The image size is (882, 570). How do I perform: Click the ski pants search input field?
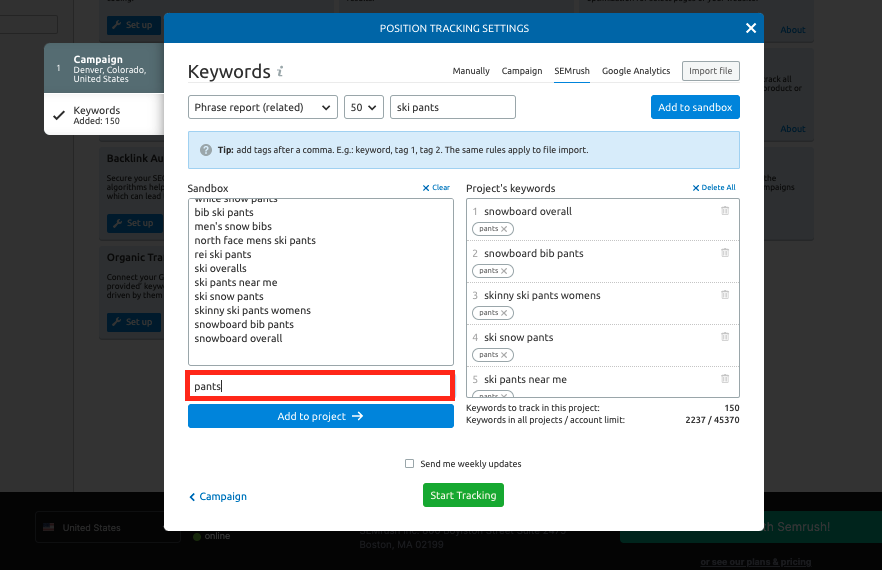[452, 107]
